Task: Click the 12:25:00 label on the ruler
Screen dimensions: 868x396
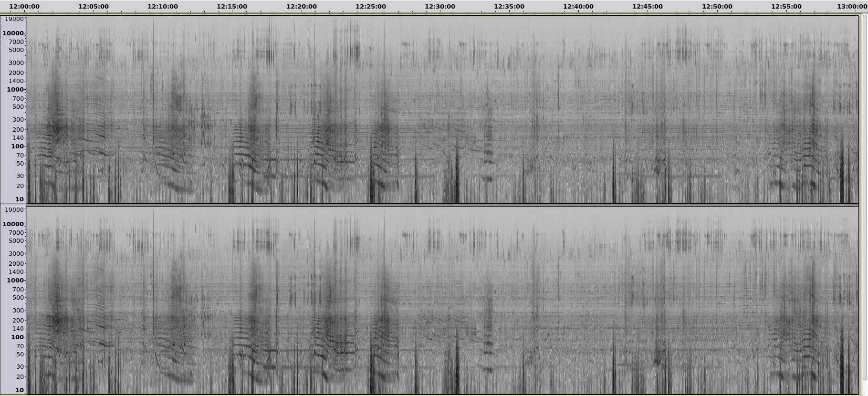Action: tap(371, 7)
